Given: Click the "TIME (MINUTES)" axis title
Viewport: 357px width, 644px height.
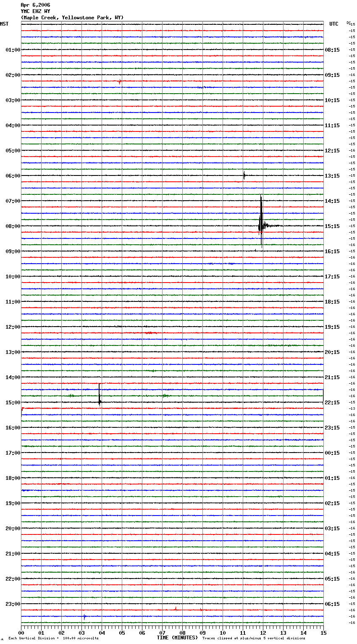Looking at the screenshot, I should [177, 638].
